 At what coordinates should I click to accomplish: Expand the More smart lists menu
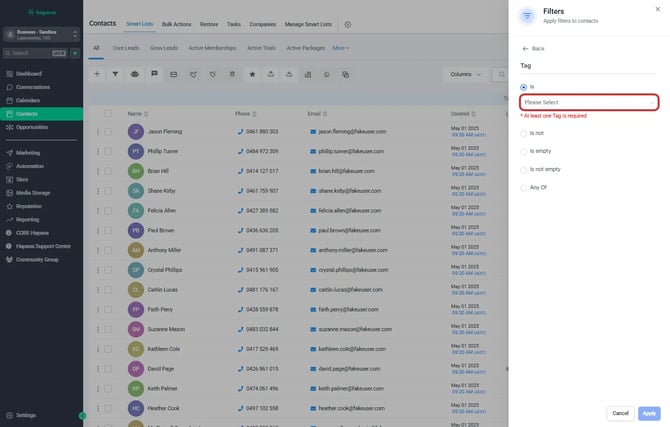pyautogui.click(x=340, y=47)
